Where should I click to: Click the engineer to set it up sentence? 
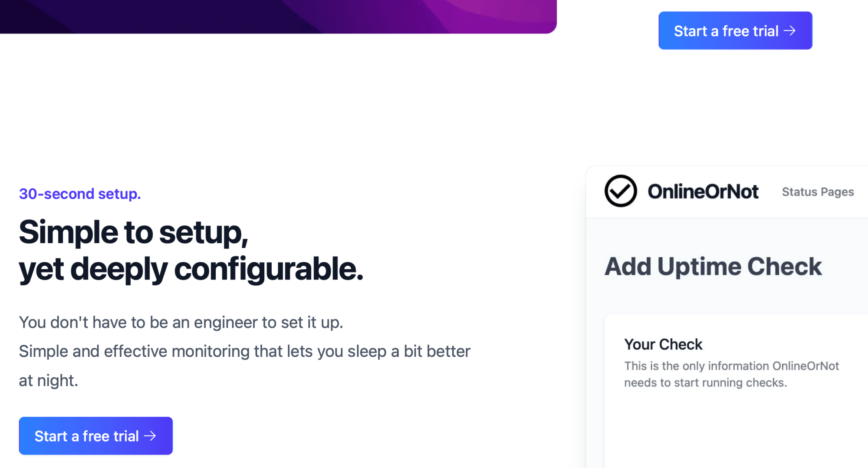(181, 323)
